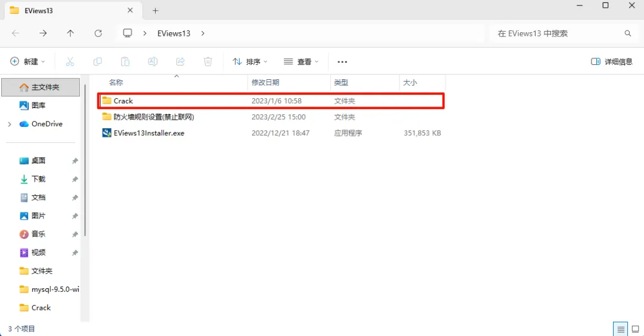Expand chevron after EViews13 in address bar

point(203,33)
